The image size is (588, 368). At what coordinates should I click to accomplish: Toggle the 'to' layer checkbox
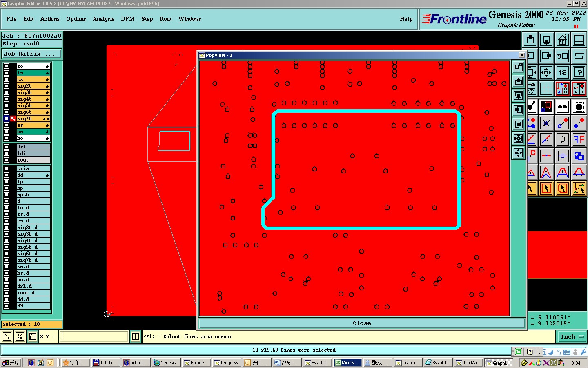coord(7,66)
